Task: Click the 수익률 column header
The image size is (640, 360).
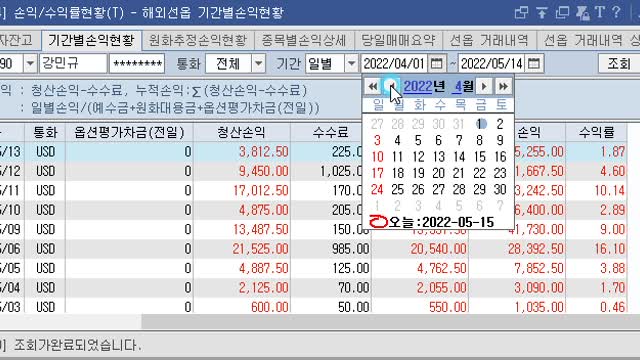Action: [596, 132]
